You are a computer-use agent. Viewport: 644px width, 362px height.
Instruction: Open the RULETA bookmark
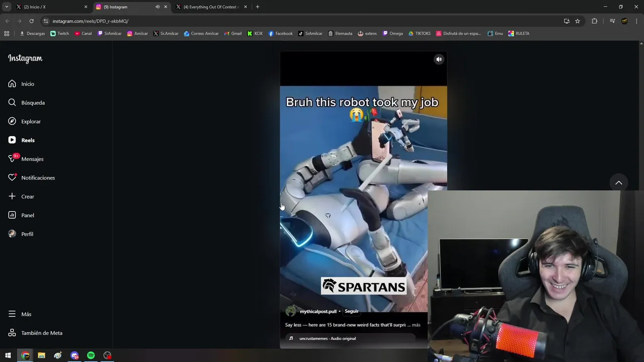click(x=519, y=34)
